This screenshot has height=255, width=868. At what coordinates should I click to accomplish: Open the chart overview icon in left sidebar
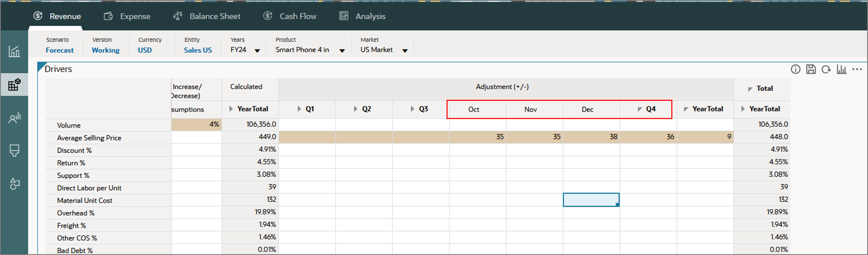click(14, 52)
